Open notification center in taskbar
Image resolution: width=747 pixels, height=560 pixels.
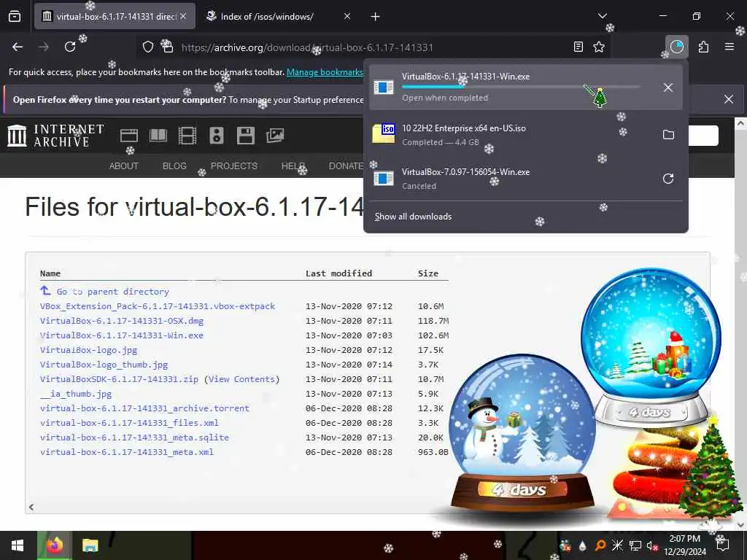[x=722, y=545]
